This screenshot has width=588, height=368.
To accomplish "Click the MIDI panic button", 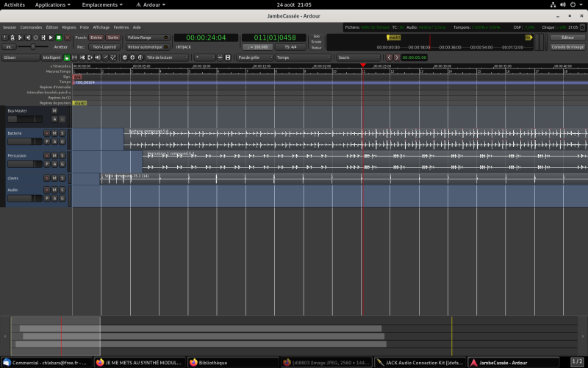I will coord(6,37).
